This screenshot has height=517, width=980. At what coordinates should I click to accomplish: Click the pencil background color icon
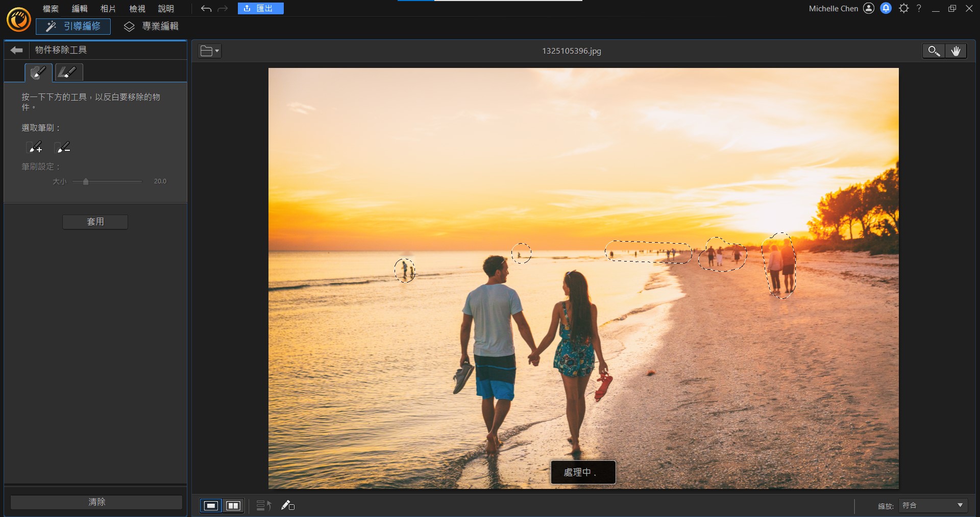[x=288, y=505]
